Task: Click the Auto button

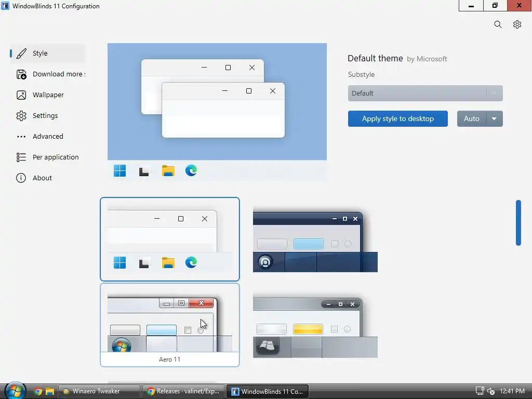Action: (x=472, y=119)
